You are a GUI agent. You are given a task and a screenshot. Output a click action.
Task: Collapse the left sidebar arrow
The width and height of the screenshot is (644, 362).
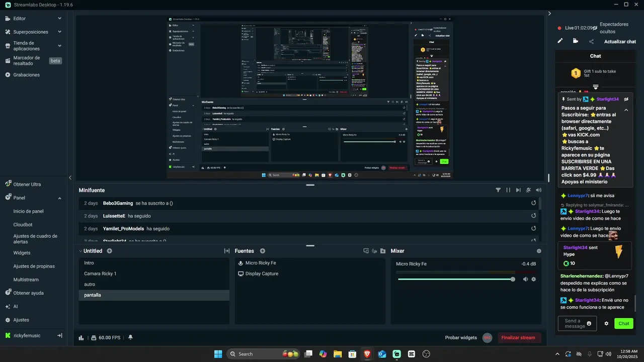pos(70,177)
